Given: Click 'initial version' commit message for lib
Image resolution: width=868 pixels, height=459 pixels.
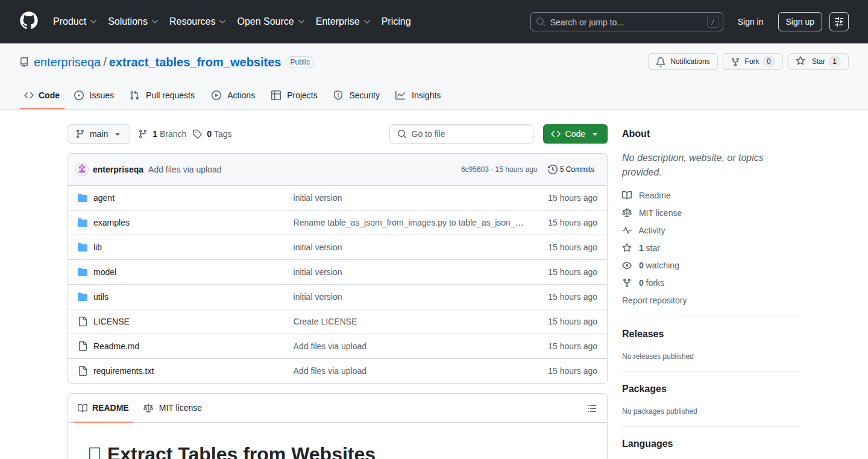Looking at the screenshot, I should coord(318,247).
